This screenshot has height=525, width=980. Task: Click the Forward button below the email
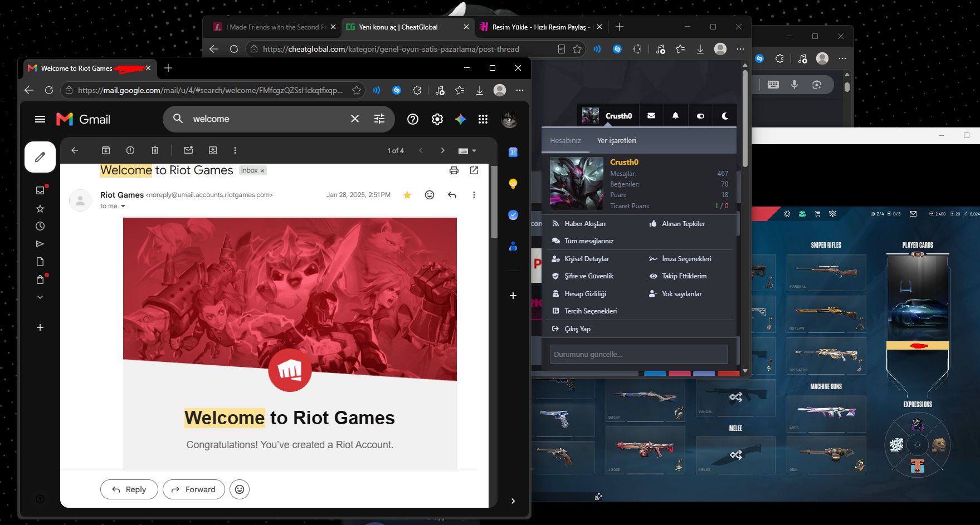tap(194, 489)
